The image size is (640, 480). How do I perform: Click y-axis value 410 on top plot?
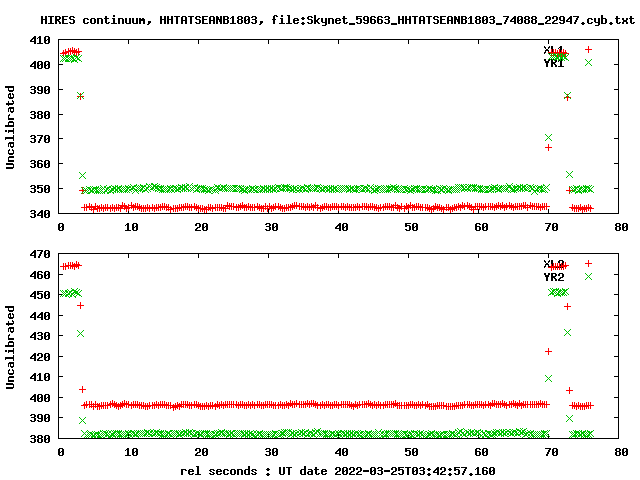tap(40, 40)
